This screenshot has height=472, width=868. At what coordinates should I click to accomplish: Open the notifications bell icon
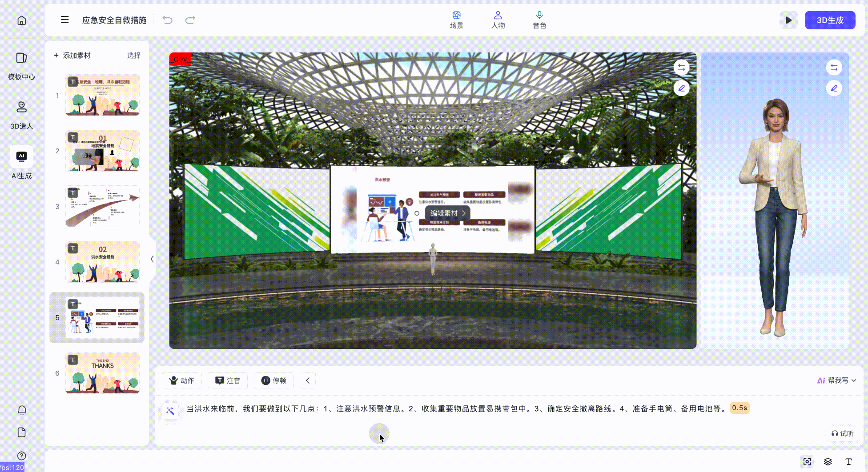[x=22, y=410]
